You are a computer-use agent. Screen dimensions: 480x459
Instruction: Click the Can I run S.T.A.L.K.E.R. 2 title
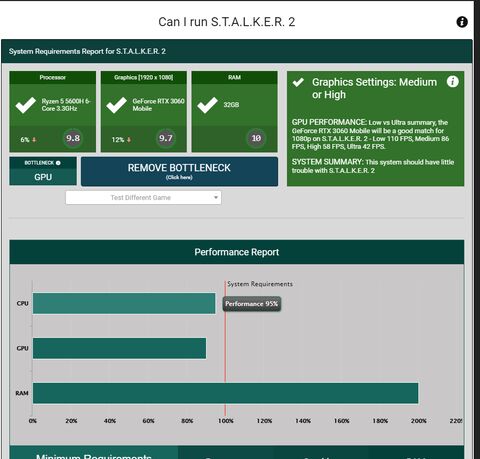point(227,22)
